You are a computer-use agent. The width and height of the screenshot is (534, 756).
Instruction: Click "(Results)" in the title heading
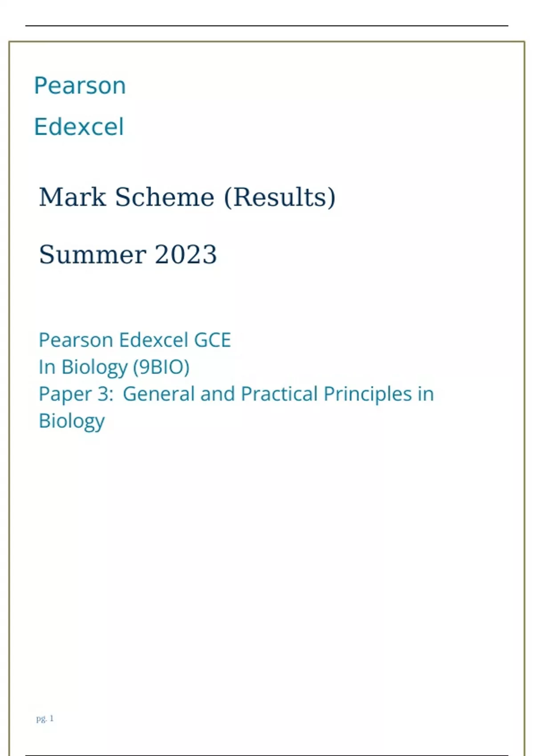pos(279,197)
